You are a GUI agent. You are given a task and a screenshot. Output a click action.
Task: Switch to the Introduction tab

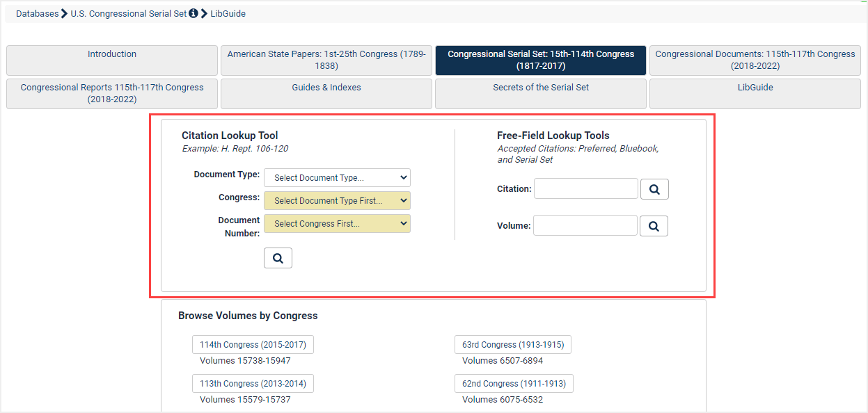click(111, 60)
